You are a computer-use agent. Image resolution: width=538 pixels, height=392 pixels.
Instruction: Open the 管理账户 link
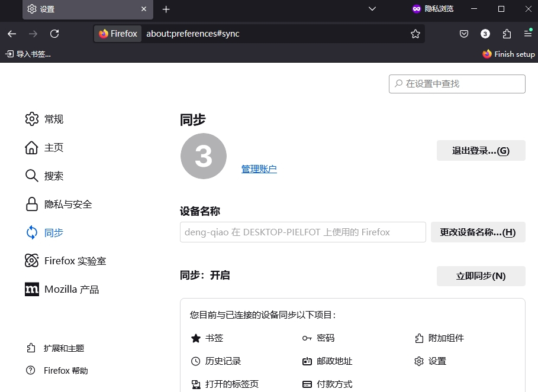(x=259, y=169)
